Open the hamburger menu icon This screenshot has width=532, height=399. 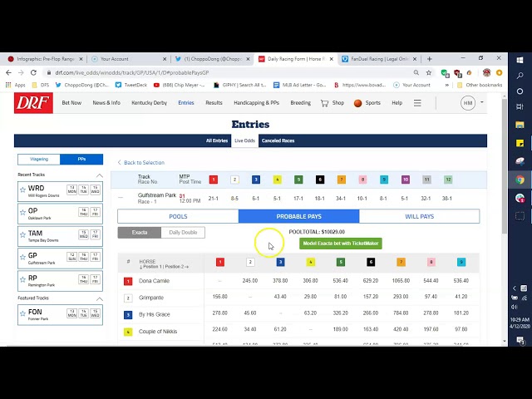[x=417, y=103]
